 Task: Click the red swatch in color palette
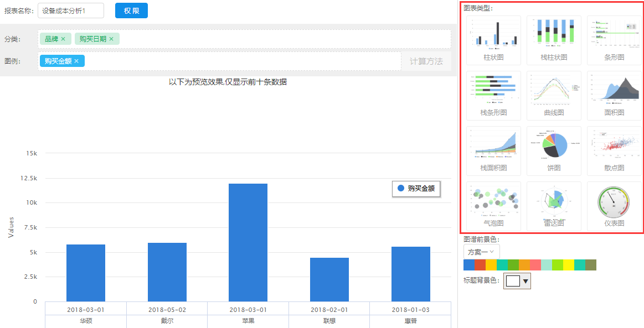(x=480, y=265)
